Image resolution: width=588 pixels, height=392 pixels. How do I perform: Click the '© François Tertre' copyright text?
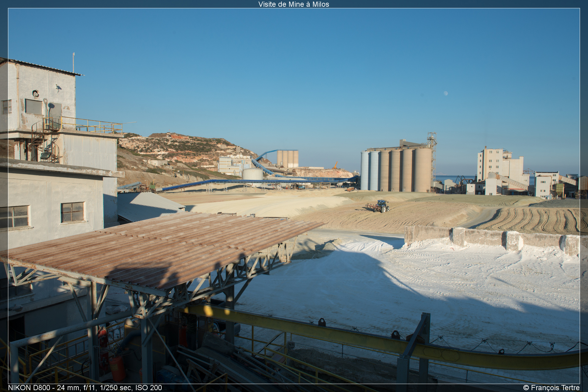pos(551,388)
